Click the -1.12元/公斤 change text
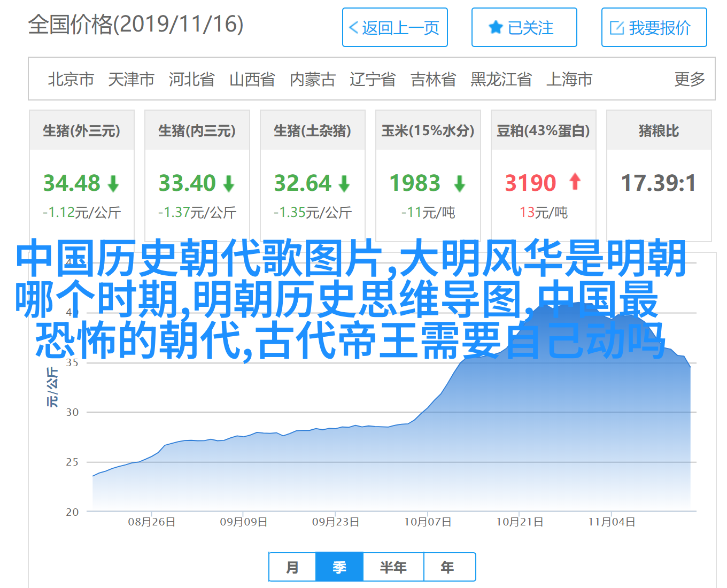 pos(82,212)
